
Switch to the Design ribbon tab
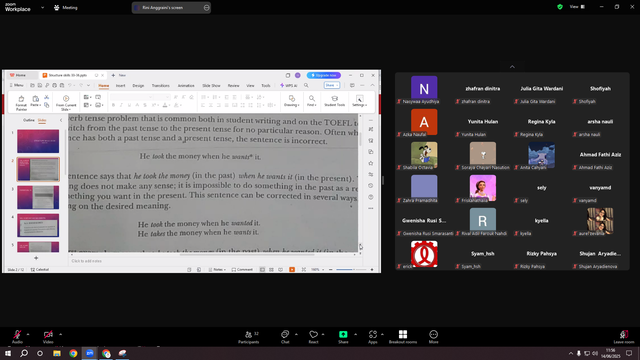[138, 86]
